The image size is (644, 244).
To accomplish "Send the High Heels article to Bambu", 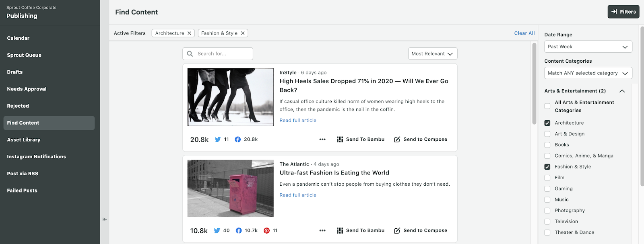I will pos(361,139).
